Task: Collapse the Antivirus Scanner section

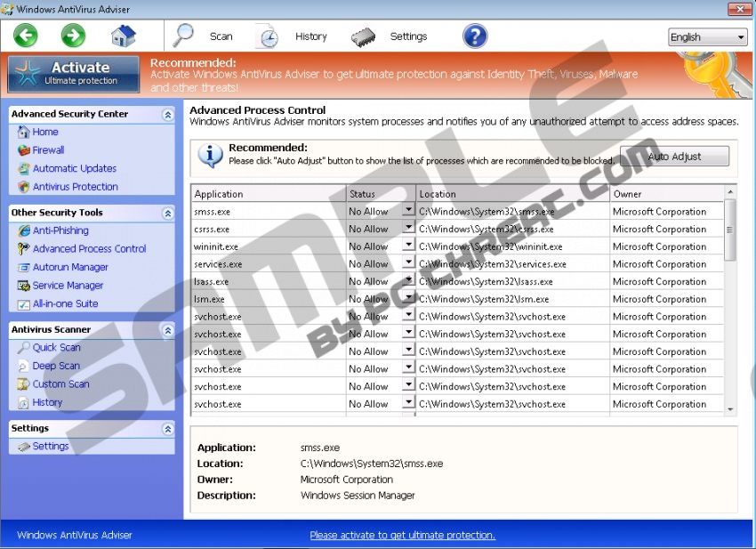Action: click(x=168, y=330)
